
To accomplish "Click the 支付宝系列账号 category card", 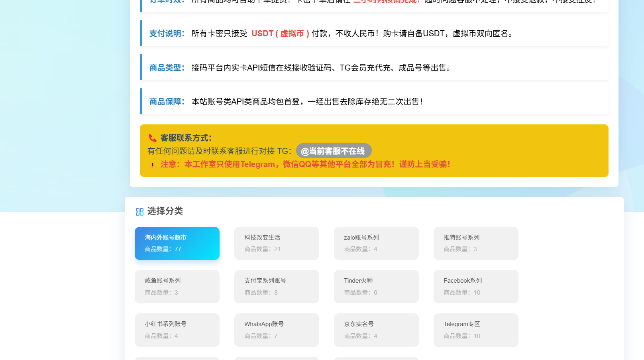I will [x=277, y=287].
